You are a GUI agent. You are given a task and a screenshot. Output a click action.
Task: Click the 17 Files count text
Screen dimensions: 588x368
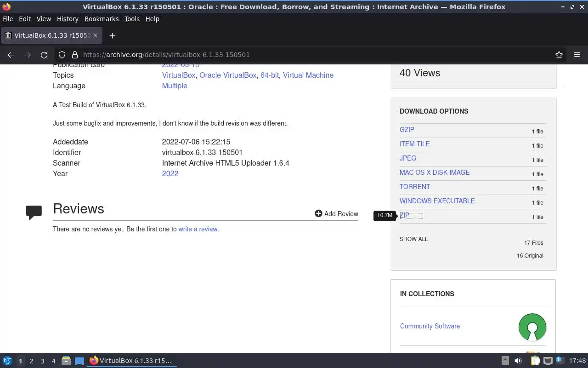tap(534, 243)
